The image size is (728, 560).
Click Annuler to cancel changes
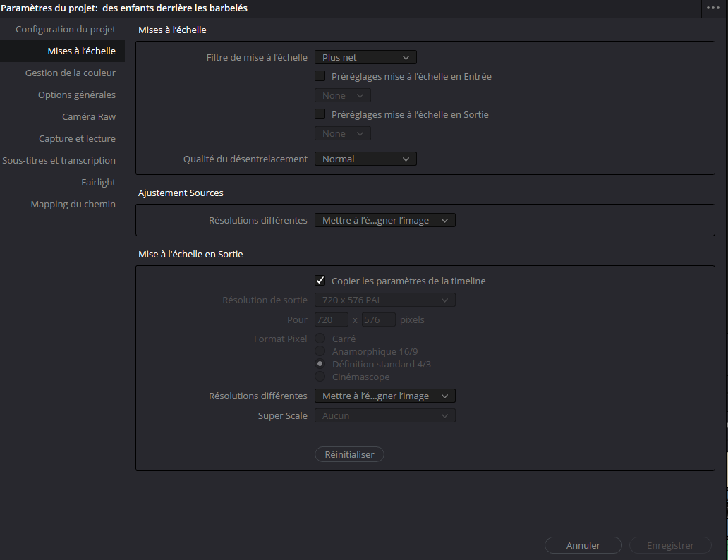click(583, 545)
